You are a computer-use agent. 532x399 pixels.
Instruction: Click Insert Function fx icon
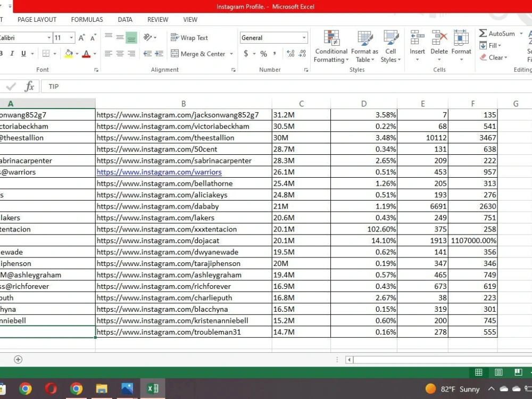tap(29, 87)
